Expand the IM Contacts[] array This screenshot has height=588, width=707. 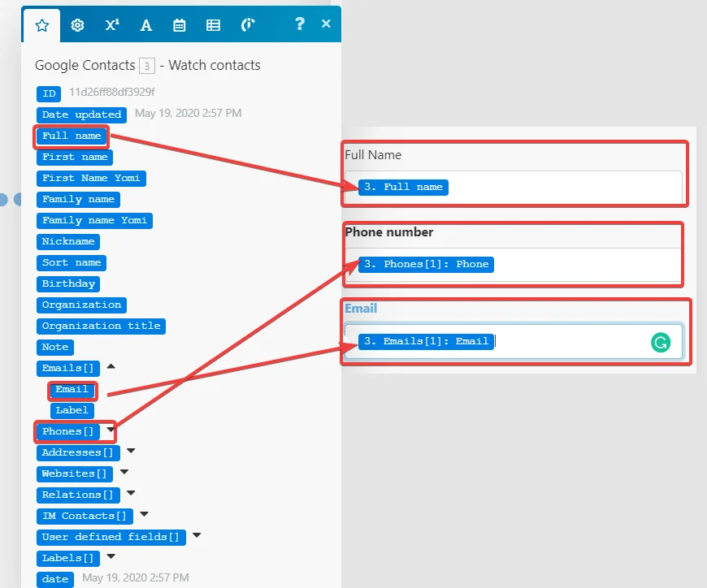(x=145, y=514)
